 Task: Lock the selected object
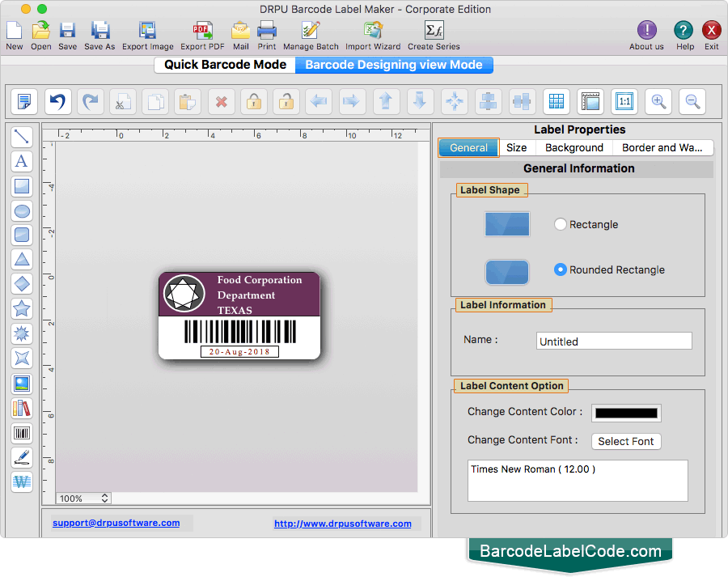click(254, 101)
